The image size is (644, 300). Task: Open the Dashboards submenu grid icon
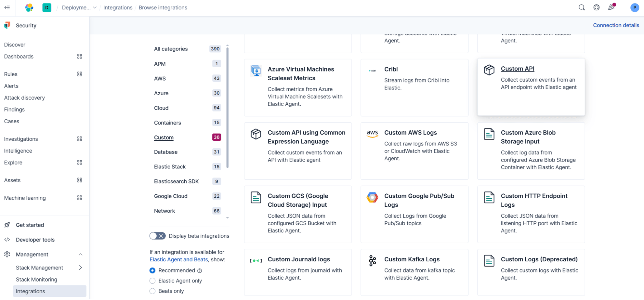tap(80, 56)
